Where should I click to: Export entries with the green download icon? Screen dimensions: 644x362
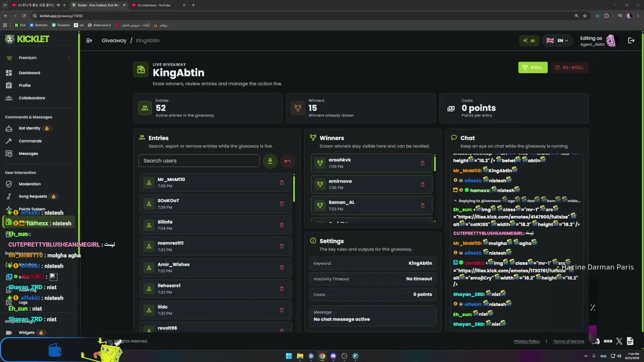click(x=270, y=161)
